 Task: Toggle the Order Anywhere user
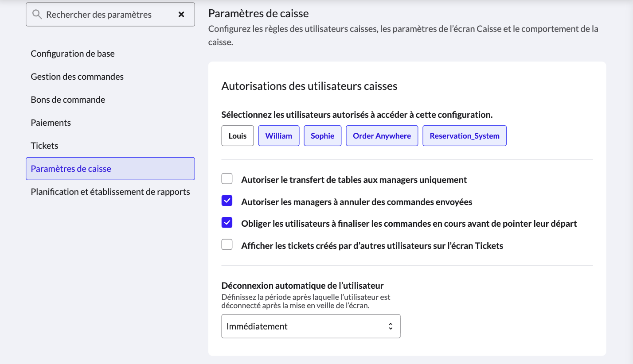(x=382, y=136)
